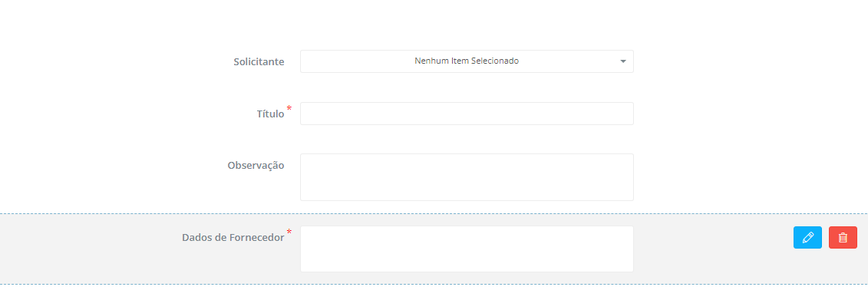Edit the Dados de Fornecedor field row
Screen dimensions: 868x300
pos(807,237)
